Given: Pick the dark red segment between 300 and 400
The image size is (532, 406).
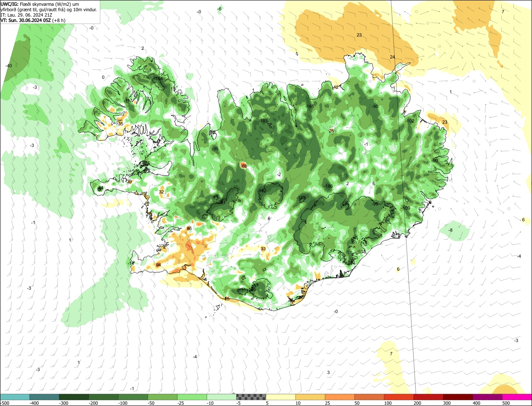Looking at the screenshot, I should pyautogui.click(x=458, y=397).
